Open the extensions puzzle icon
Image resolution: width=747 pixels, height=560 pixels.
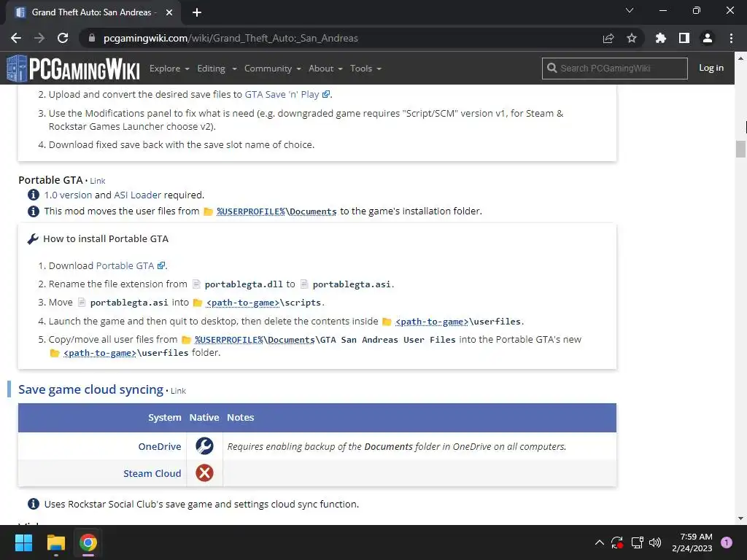(x=661, y=38)
